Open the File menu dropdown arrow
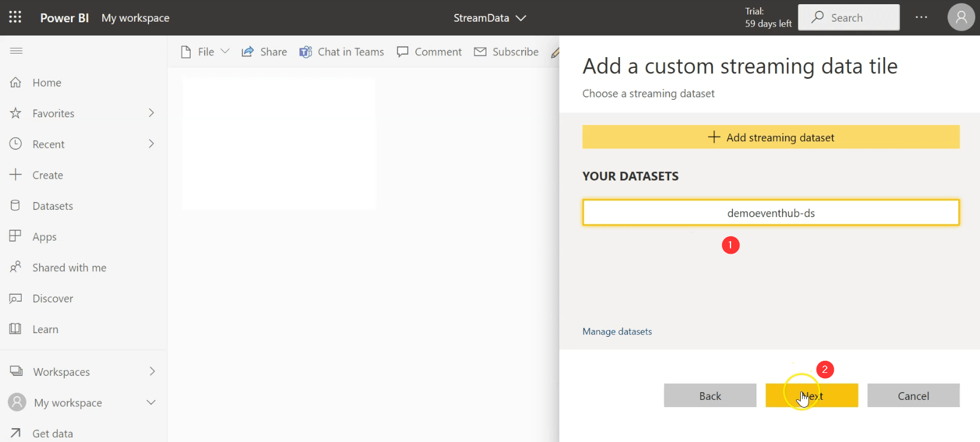Image resolution: width=980 pixels, height=442 pixels. [225, 52]
